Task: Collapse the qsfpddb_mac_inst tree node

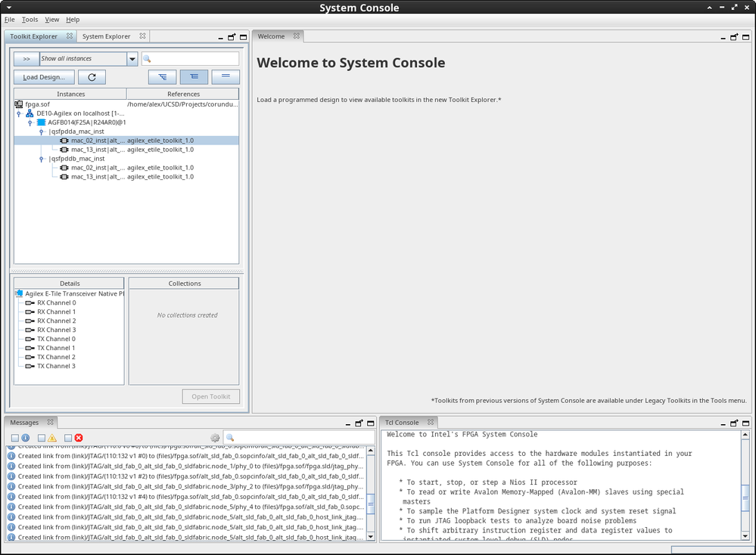Action: click(x=42, y=159)
